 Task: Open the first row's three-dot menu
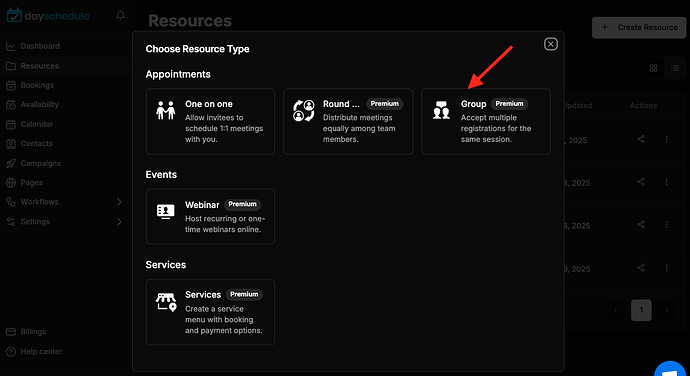667,139
